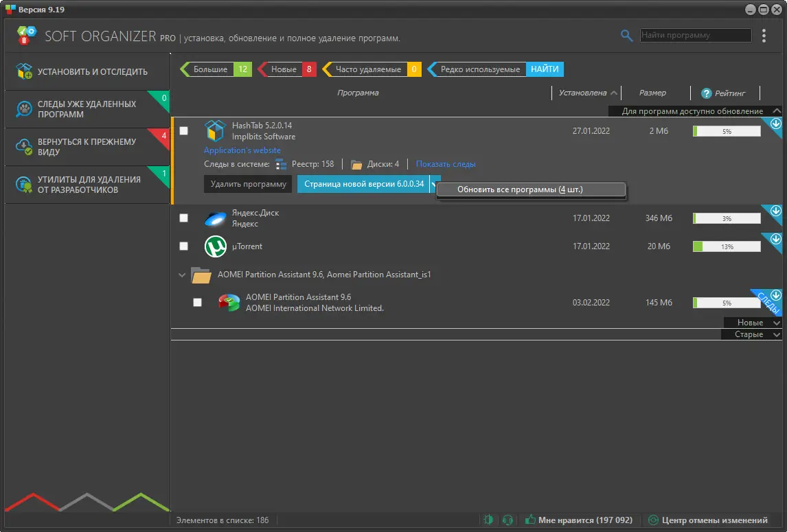This screenshot has width=787, height=532.
Task: Open 'Вернуться к прежнему виду' section
Action: 87,146
